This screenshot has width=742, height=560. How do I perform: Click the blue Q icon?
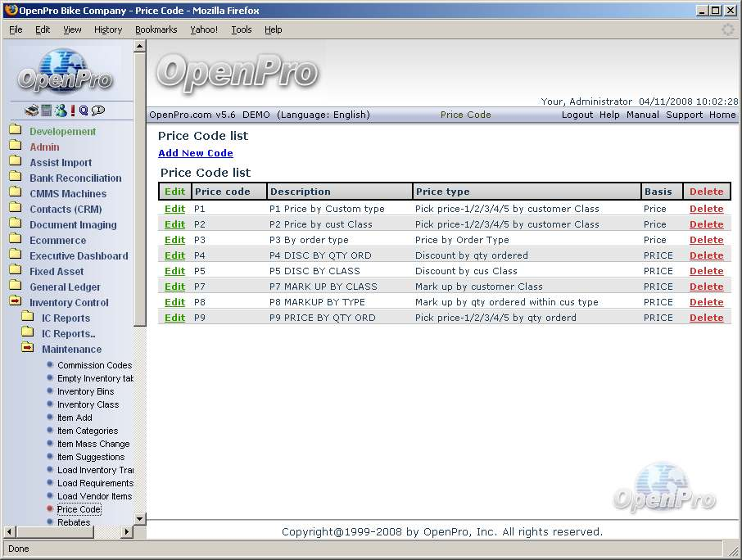tap(84, 111)
